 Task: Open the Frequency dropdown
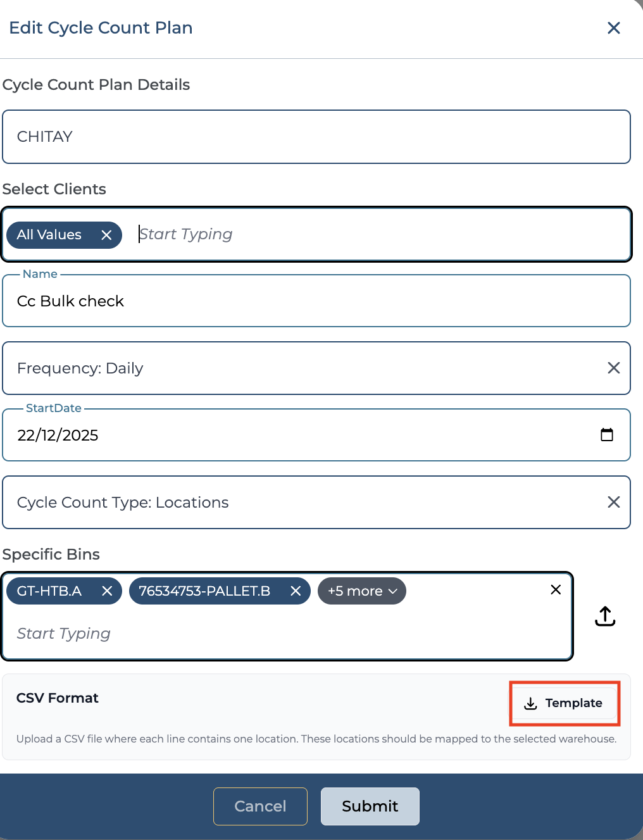[304, 368]
